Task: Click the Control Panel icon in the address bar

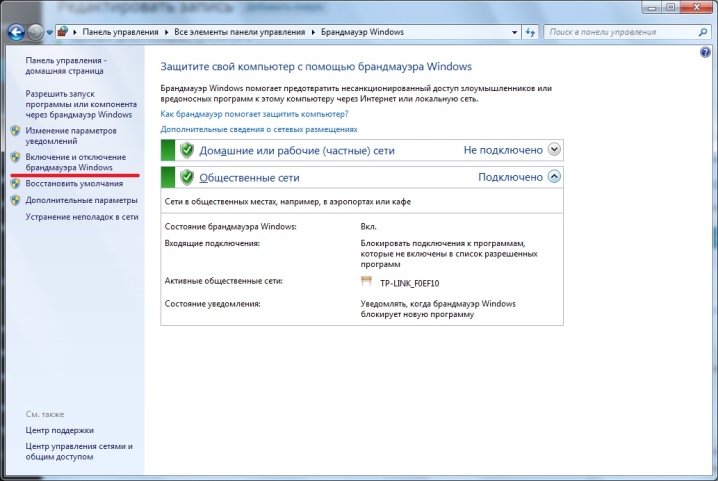Action: 63,32
